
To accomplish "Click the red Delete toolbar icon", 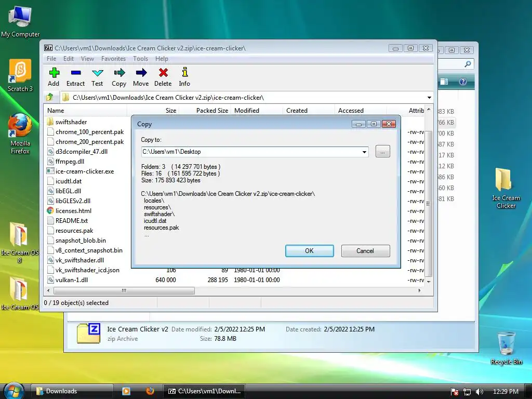I will click(163, 77).
